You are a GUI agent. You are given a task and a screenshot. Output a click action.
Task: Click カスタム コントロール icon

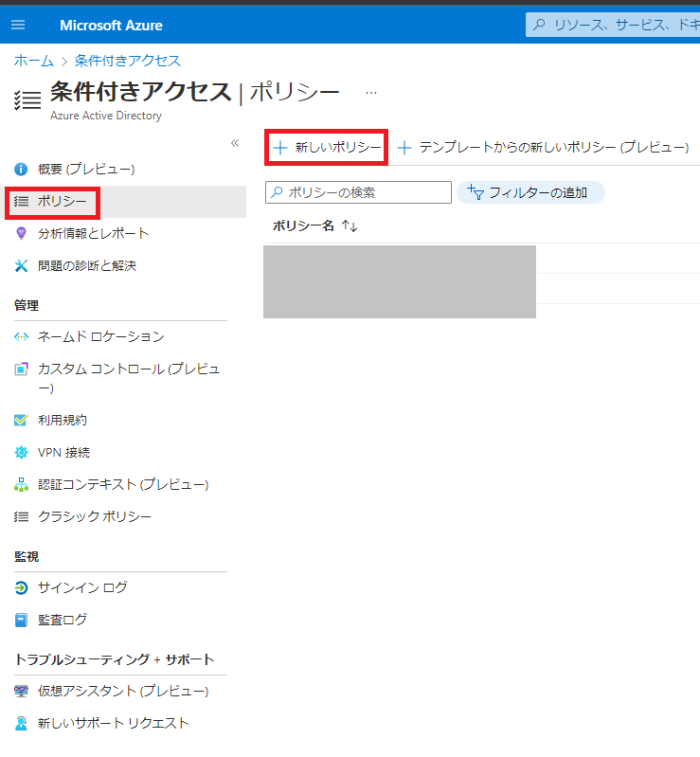click(x=21, y=369)
